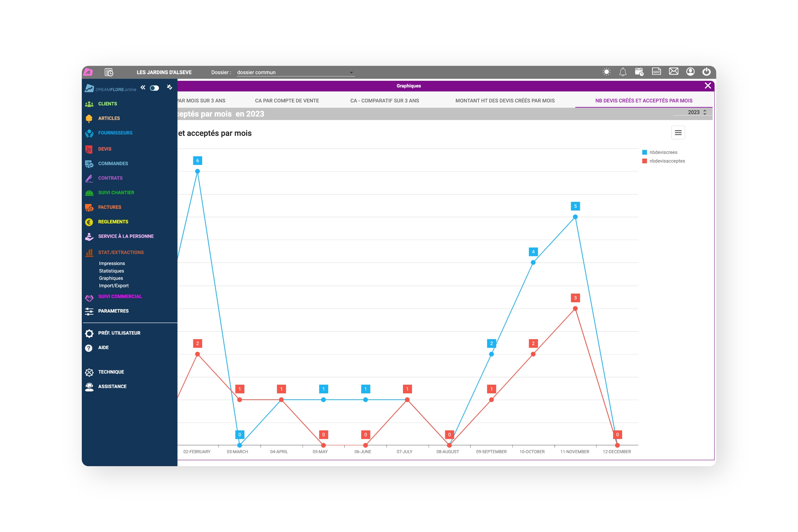Open Statistiques under Stat./Extractions
798x532 pixels.
coord(111,271)
